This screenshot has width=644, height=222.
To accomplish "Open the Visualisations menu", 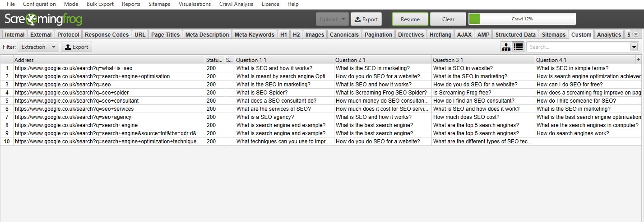I will tap(195, 4).
